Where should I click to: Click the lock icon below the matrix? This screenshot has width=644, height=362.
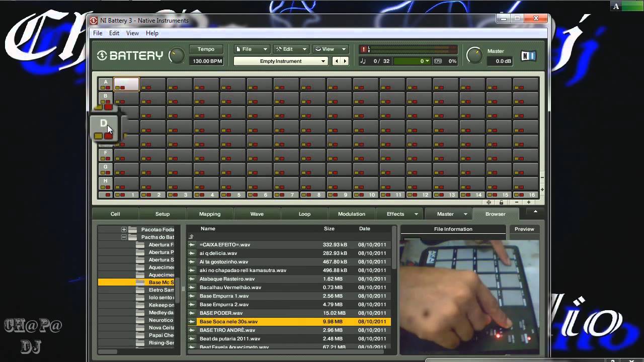point(501,202)
